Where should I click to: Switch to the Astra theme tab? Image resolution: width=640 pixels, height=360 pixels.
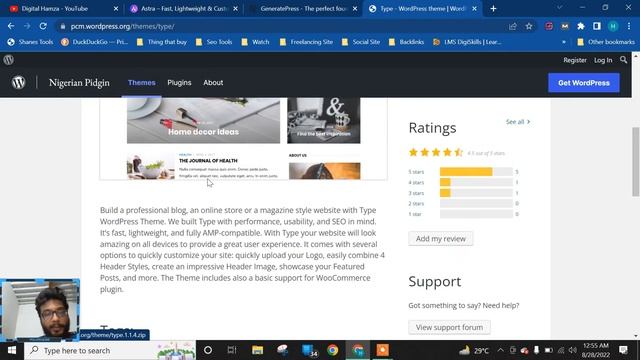[184, 9]
